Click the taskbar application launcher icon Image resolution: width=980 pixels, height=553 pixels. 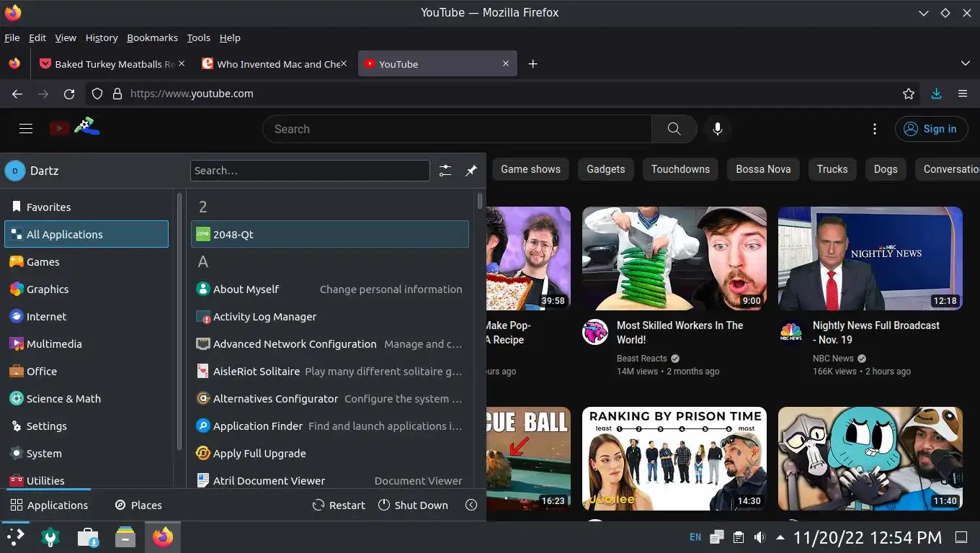(x=15, y=537)
